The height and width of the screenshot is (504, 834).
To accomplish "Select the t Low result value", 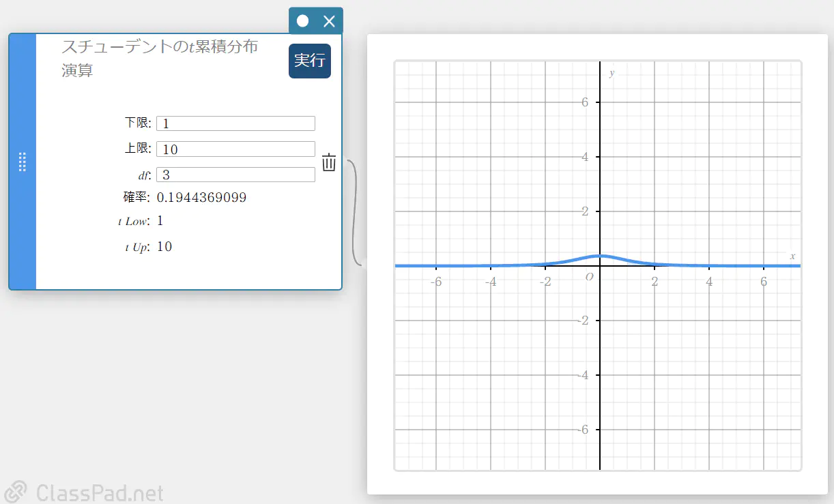I will click(160, 221).
